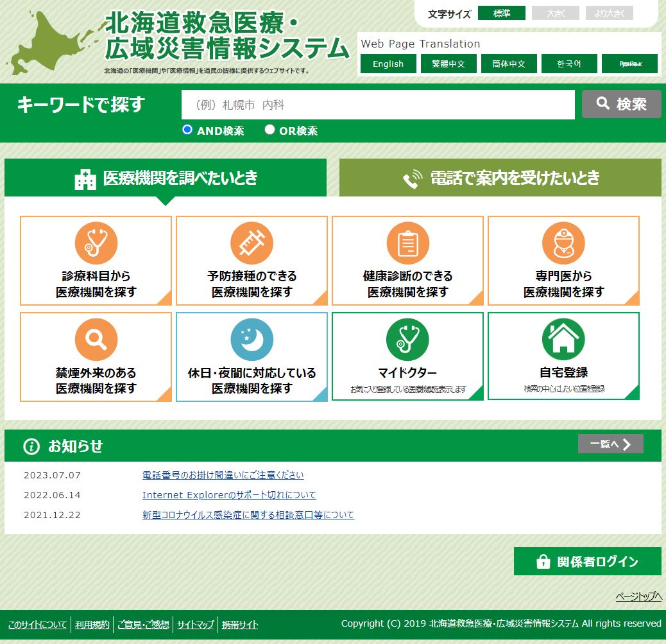Switch to 電話で案内を受けたいとき tab

point(500,178)
